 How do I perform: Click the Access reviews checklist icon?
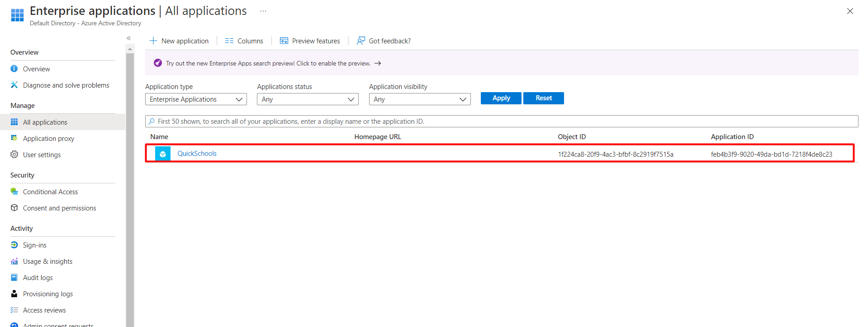[14, 310]
